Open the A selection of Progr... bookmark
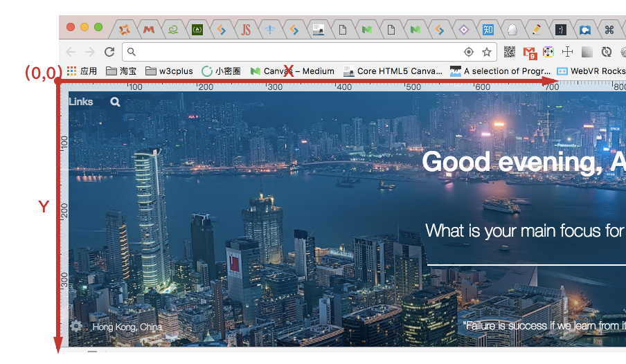Screen dimensions: 626x364 pyautogui.click(x=500, y=71)
